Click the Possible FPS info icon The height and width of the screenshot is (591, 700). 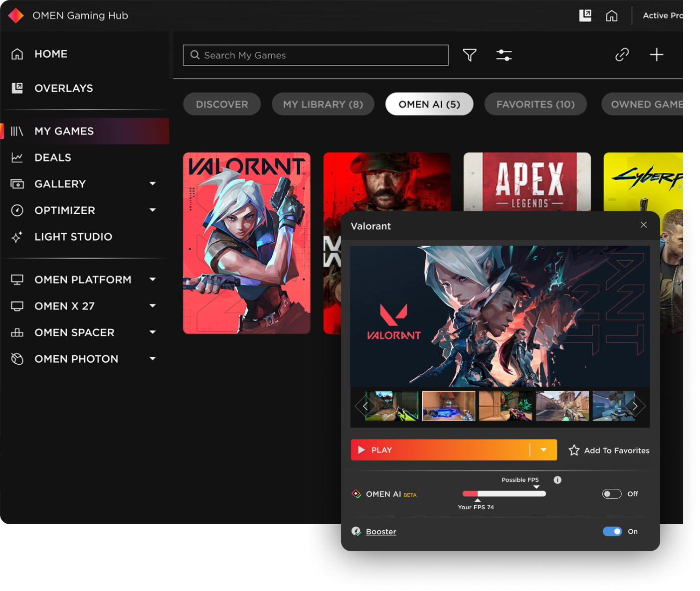[557, 480]
